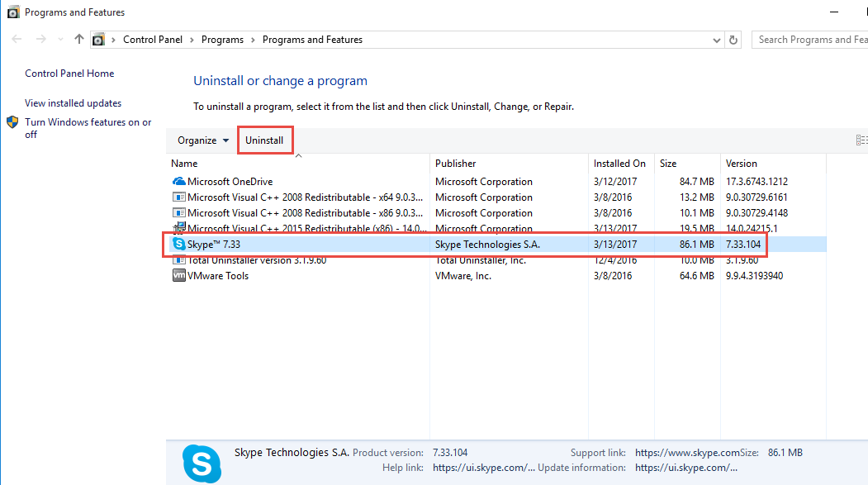
Task: Click the large Skype logo in details pane
Action: click(202, 464)
